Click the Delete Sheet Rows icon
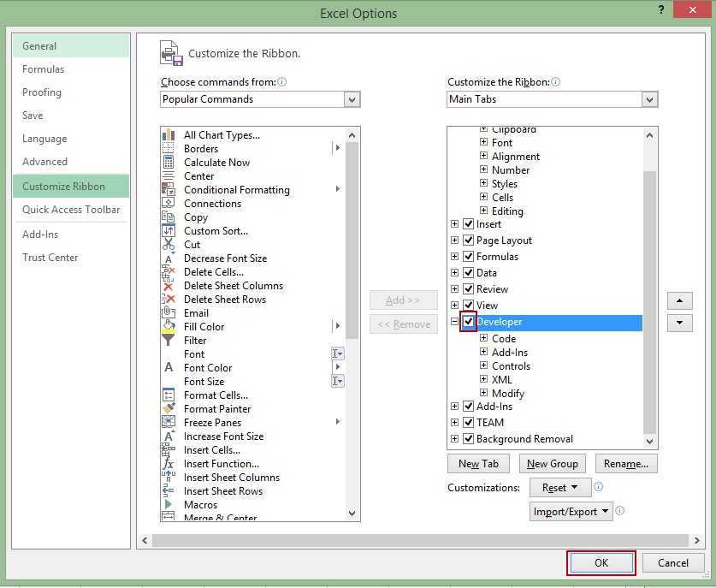This screenshot has height=588, width=716. coord(169,300)
